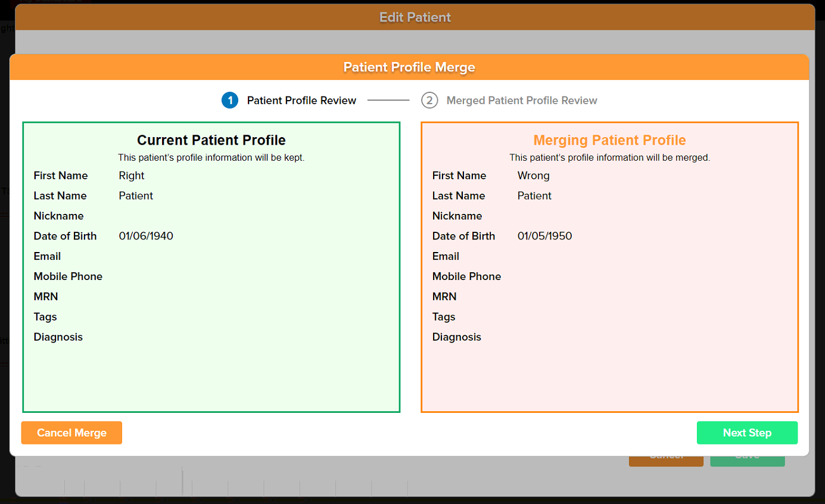Image resolution: width=825 pixels, height=504 pixels.
Task: Click Date of Birth label in merging profile
Action: [463, 237]
